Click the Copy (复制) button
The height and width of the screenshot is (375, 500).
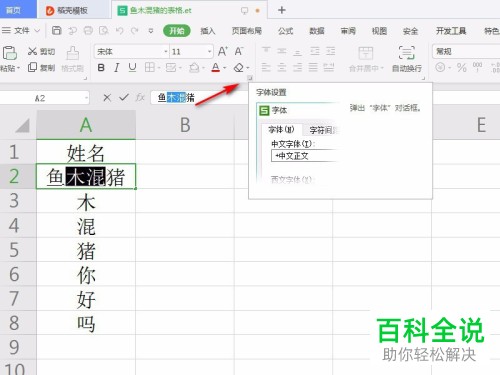click(x=41, y=68)
